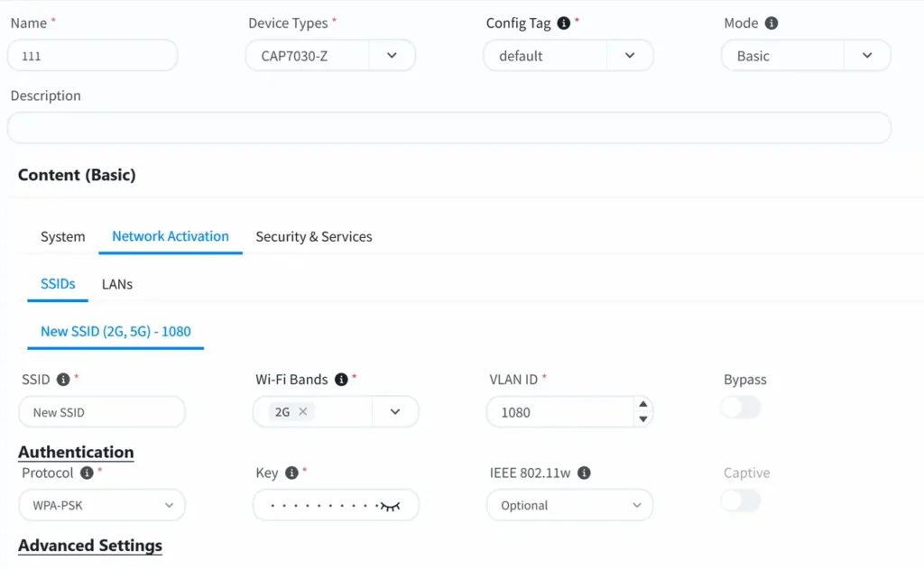Image resolution: width=924 pixels, height=569 pixels.
Task: Toggle the Captive switch
Action: tap(740, 500)
